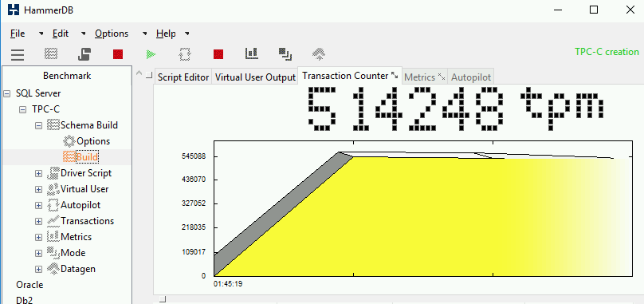This screenshot has height=304, width=644.
Task: Collapse the TPC-C tree node
Action: click(x=22, y=110)
